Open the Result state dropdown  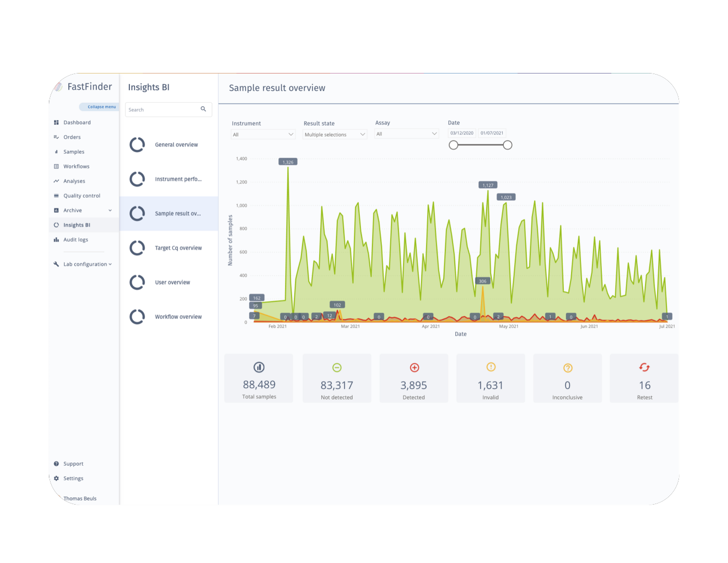click(x=335, y=134)
